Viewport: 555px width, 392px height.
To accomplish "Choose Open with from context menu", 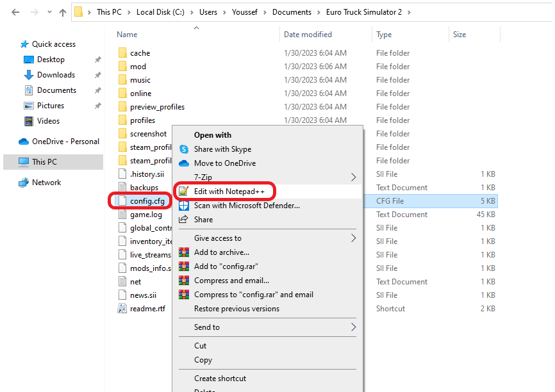I will coord(213,135).
